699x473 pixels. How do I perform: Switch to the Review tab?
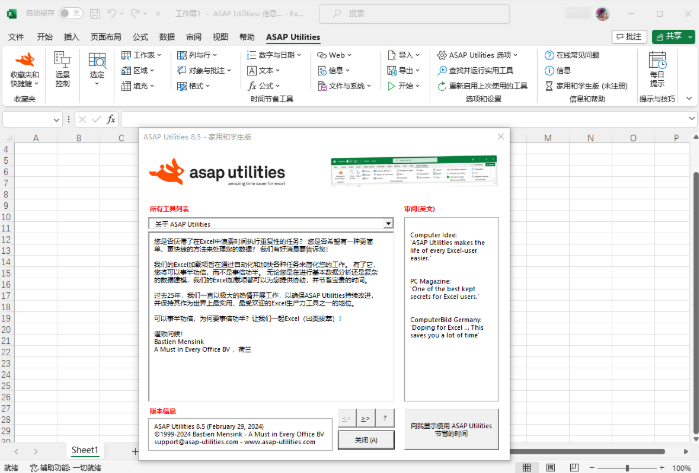[193, 37]
